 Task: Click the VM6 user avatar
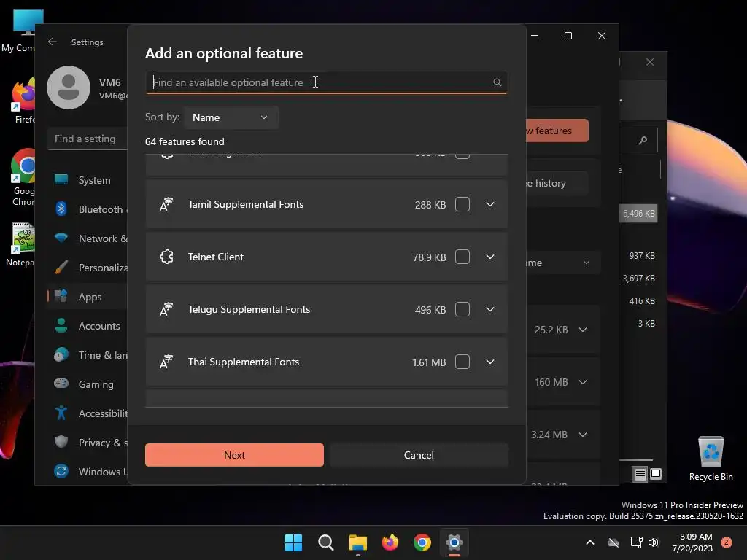tap(69, 87)
